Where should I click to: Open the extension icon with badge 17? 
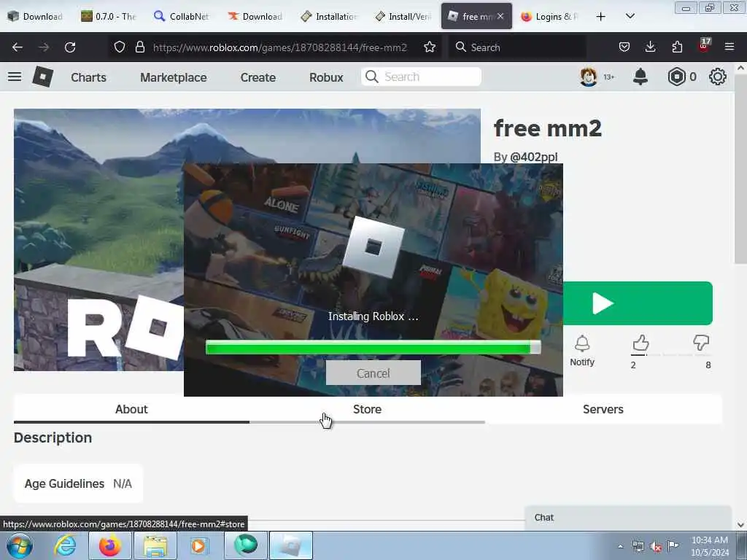[x=704, y=45]
